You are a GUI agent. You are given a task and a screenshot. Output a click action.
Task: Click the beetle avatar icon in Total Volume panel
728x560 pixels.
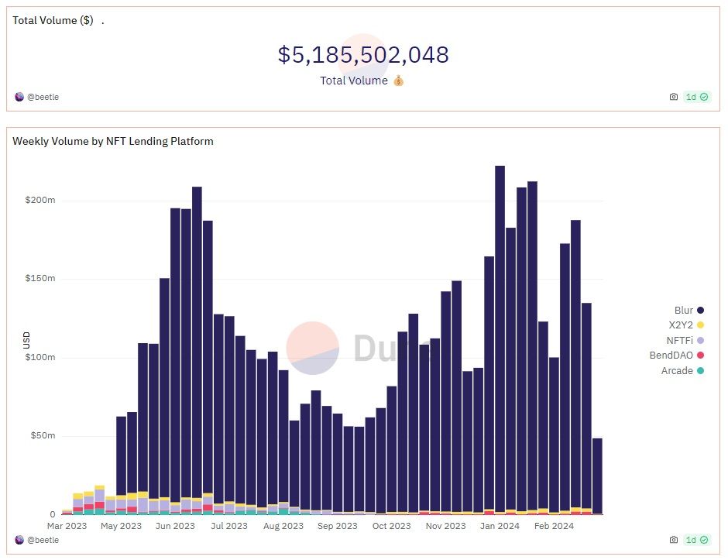pyautogui.click(x=19, y=97)
